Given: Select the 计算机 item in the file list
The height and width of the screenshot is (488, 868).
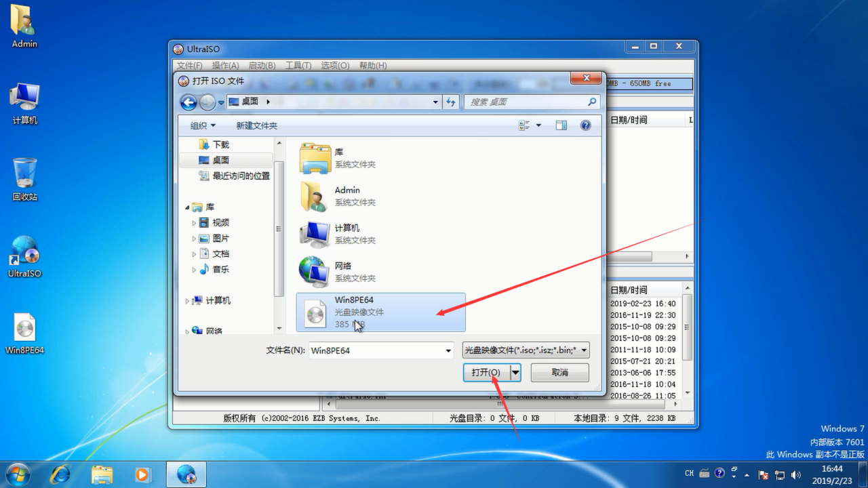Looking at the screenshot, I should (381, 234).
